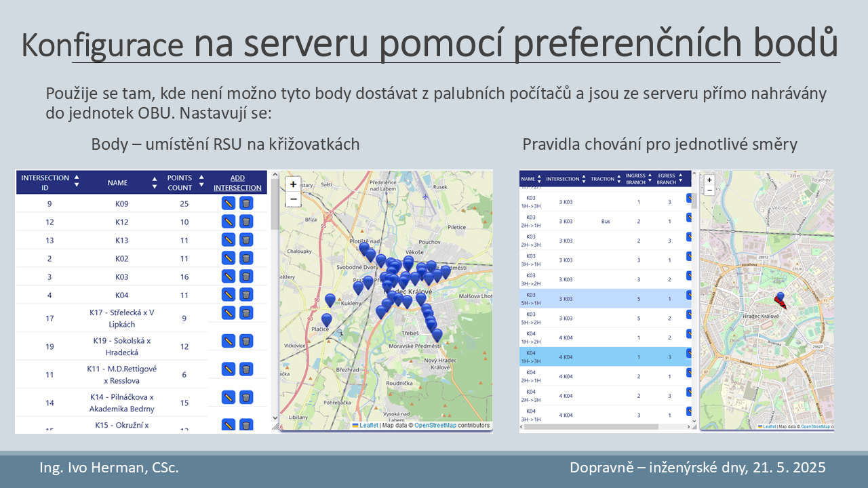Sort rules by Traction arrows

620,180
